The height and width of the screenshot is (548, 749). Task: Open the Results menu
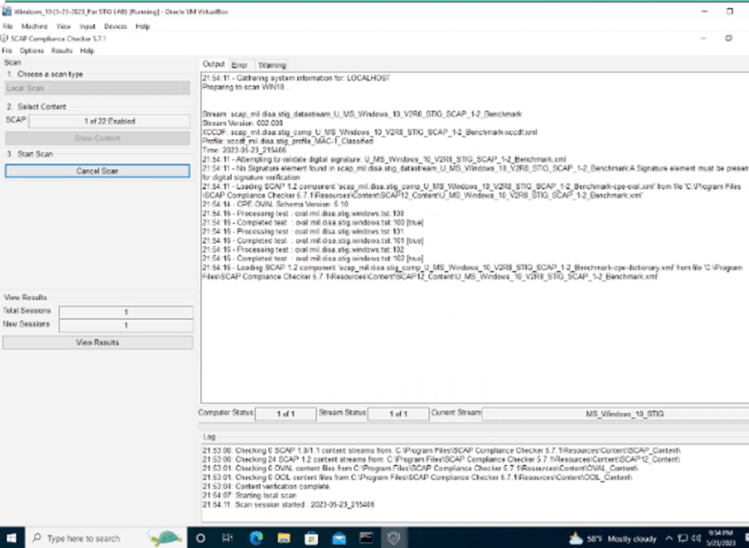click(61, 50)
